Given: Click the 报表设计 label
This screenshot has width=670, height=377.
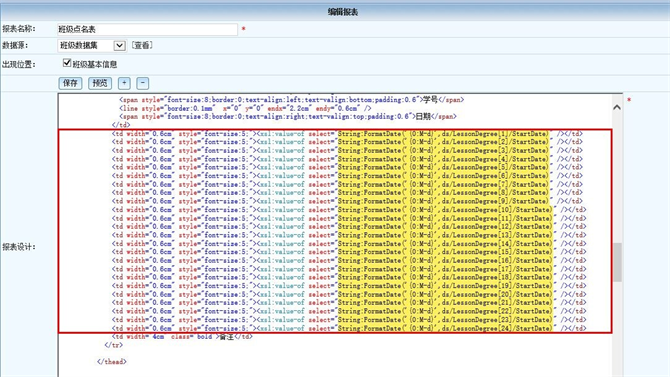Looking at the screenshot, I should [19, 247].
